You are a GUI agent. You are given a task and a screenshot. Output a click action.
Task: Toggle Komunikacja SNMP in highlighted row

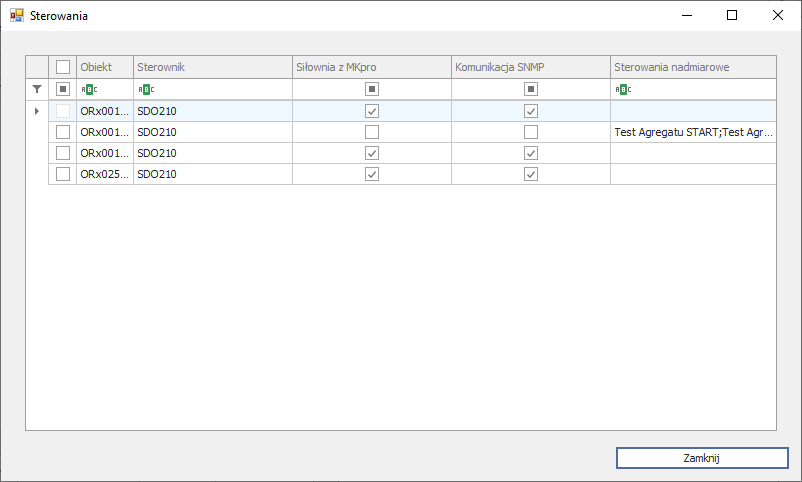pos(531,111)
